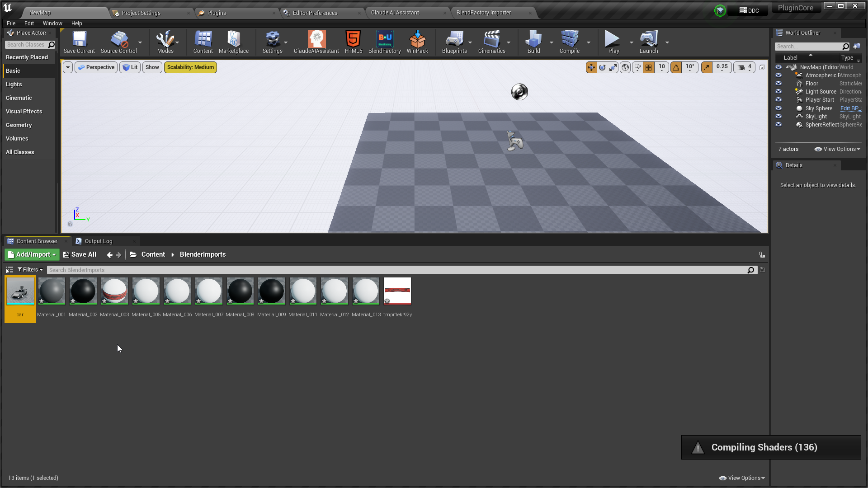The width and height of the screenshot is (868, 488).
Task: Click the Launch toolbar icon
Action: [x=649, y=42]
